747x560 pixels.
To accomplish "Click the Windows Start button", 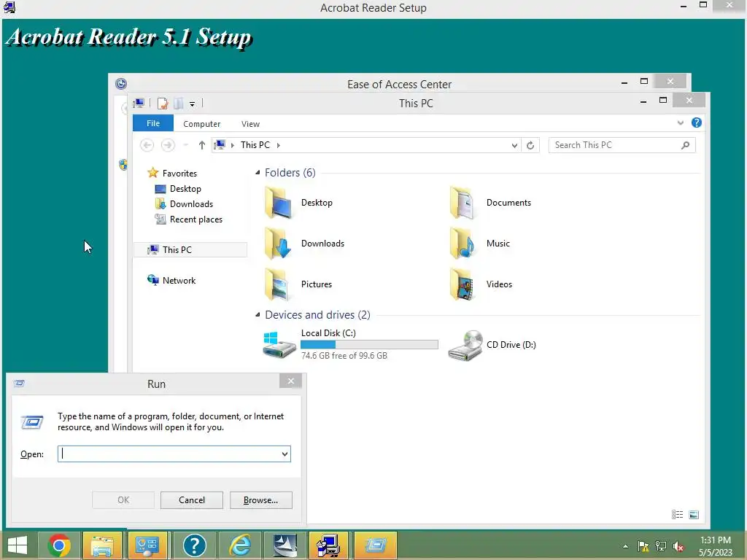I will pyautogui.click(x=18, y=545).
